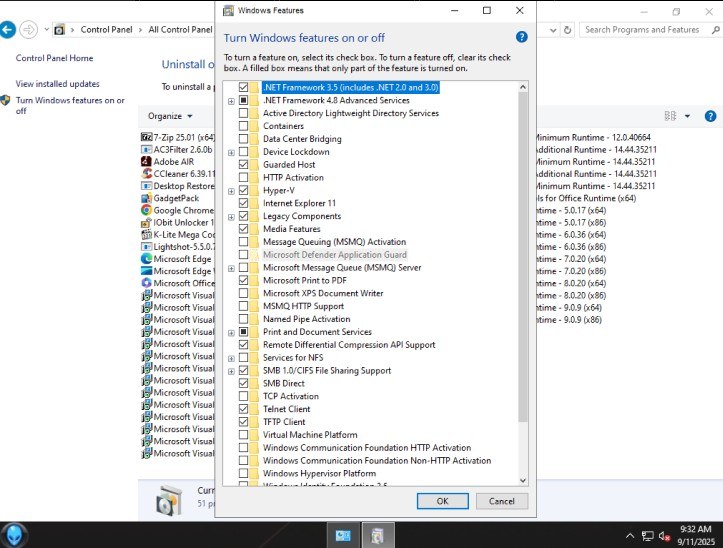This screenshot has height=548, width=723.
Task: Click the Control Panel taskbar icon
Action: (343, 536)
